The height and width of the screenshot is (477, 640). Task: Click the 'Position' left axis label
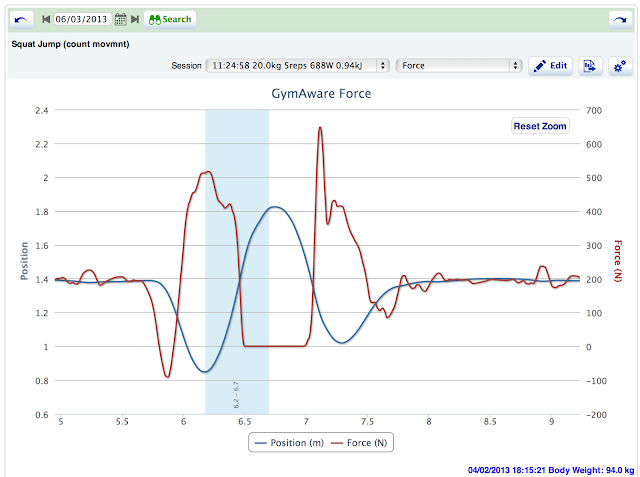pos(24,261)
